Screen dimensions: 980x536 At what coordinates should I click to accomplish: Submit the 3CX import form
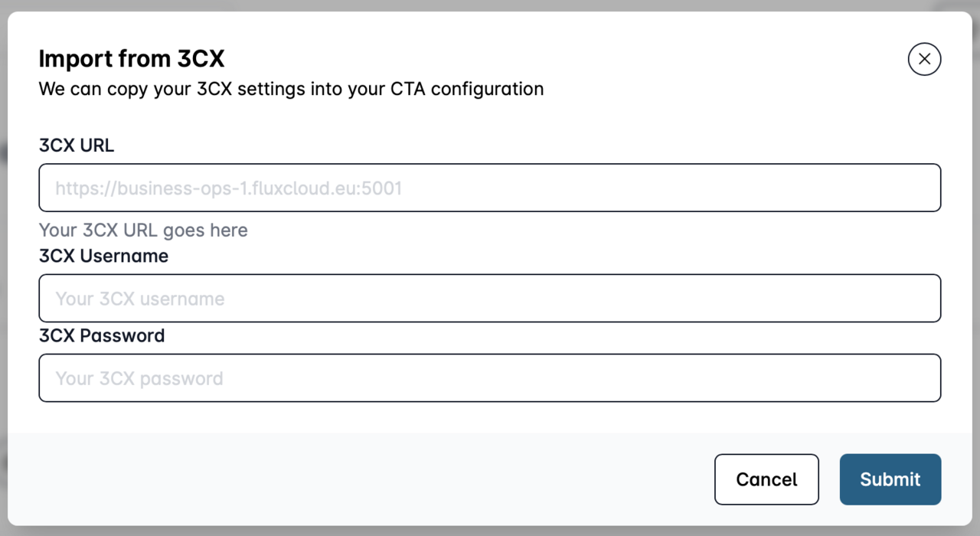(890, 479)
